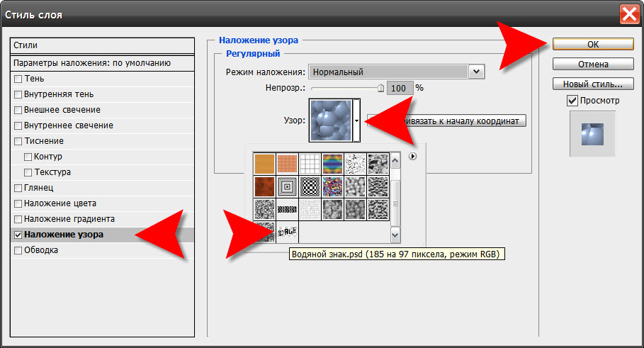Click the style preview thumbnail under Просмотр
Viewport: 644px width, 348px height.
point(592,134)
